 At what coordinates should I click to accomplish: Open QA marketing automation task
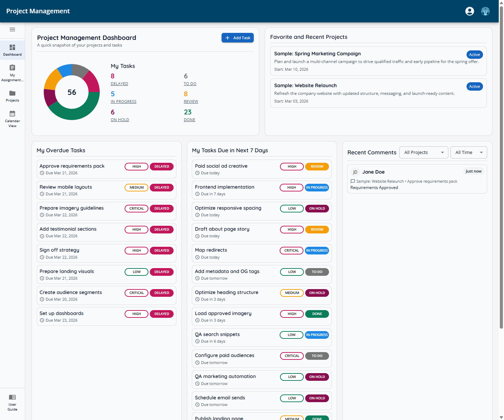[262, 379]
